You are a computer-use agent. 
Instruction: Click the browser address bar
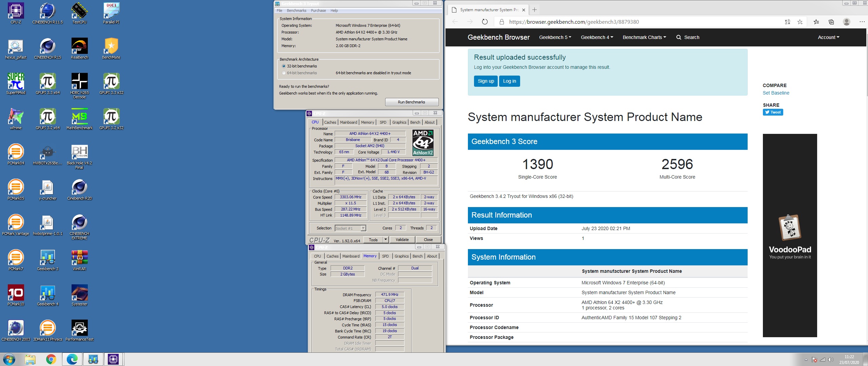639,22
